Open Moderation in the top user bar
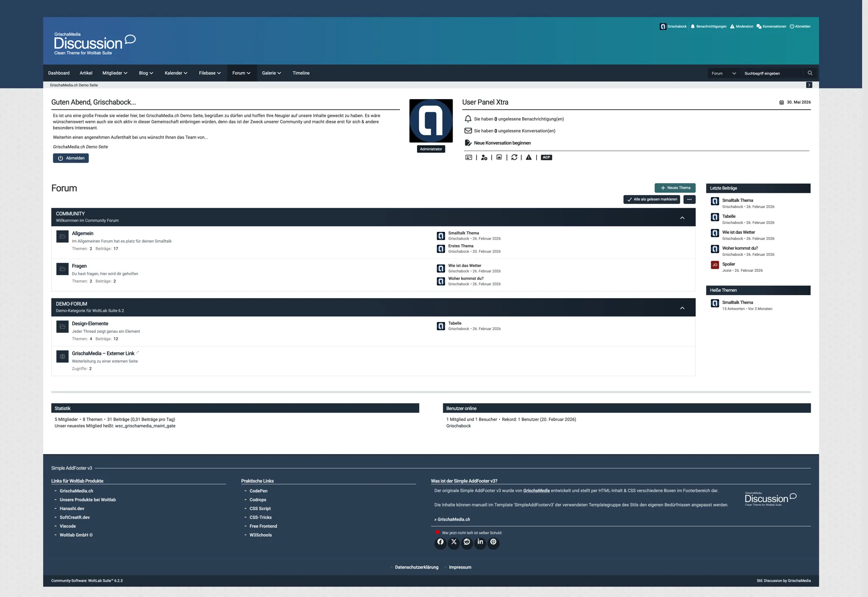Image resolution: width=868 pixels, height=597 pixels. pyautogui.click(x=741, y=26)
